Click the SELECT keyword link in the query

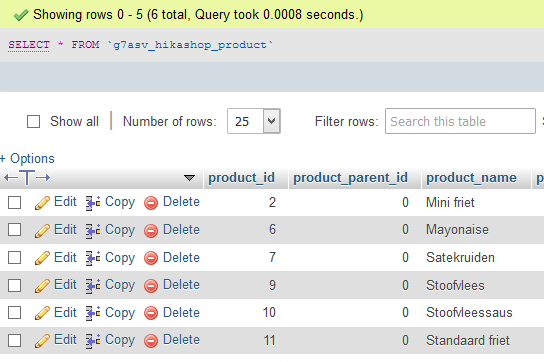[x=29, y=45]
